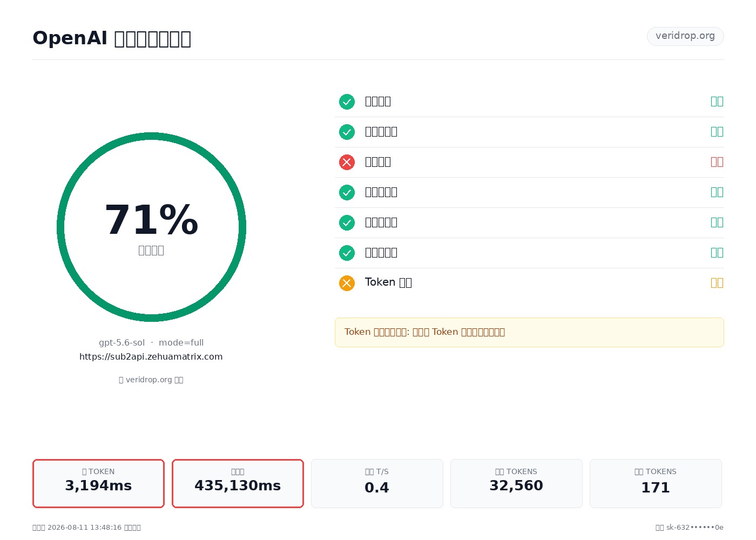The height and width of the screenshot is (540, 756).
Task: Click the green check icon in the top checklist row
Action: tap(347, 102)
